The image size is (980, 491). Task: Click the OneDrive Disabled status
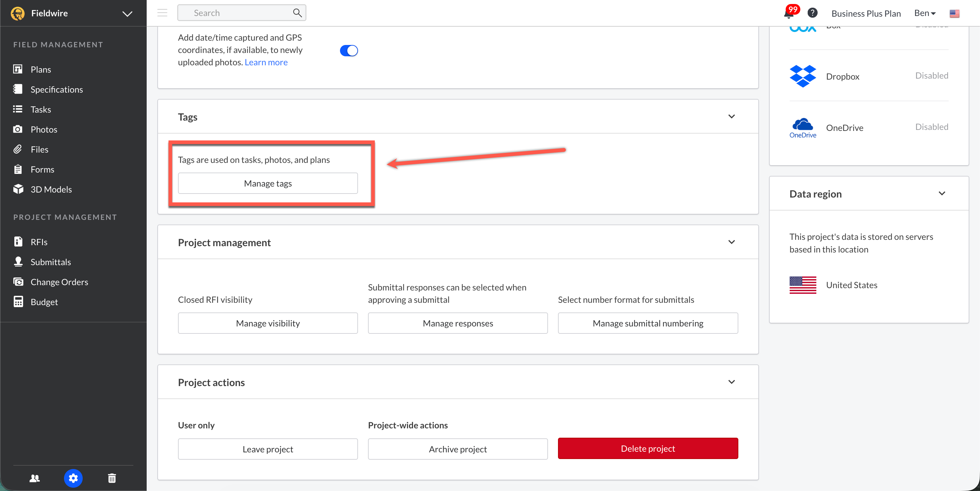(x=931, y=127)
